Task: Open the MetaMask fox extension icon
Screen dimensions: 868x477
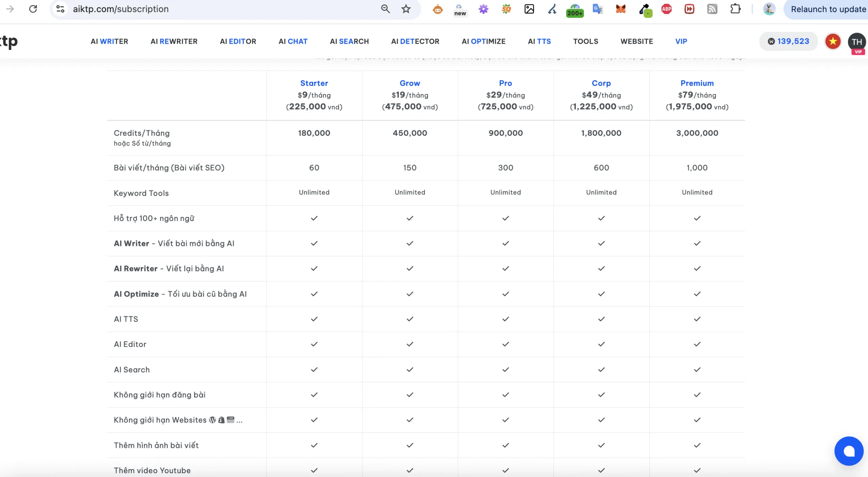Action: coord(620,9)
